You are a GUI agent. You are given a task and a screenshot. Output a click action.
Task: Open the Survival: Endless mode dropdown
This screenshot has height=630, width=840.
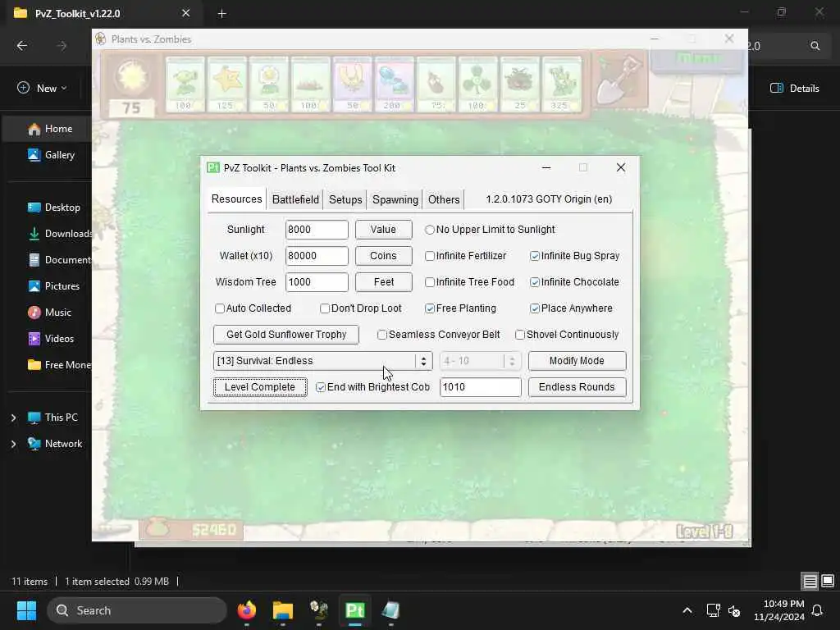pyautogui.click(x=322, y=361)
